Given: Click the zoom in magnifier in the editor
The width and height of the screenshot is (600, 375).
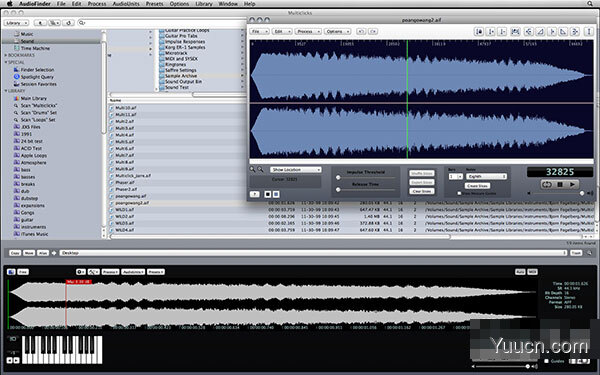Looking at the screenshot, I should click(x=253, y=169).
